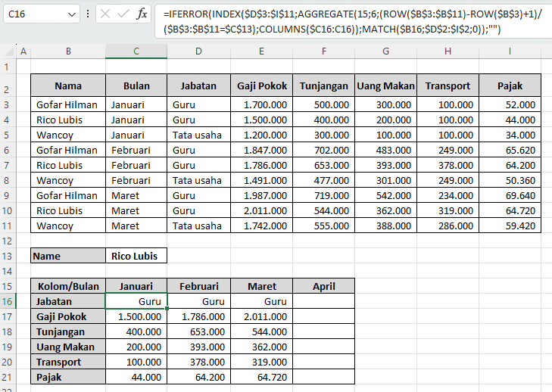This screenshot has height=392, width=552.
Task: Select the column I header
Action: coord(510,51)
